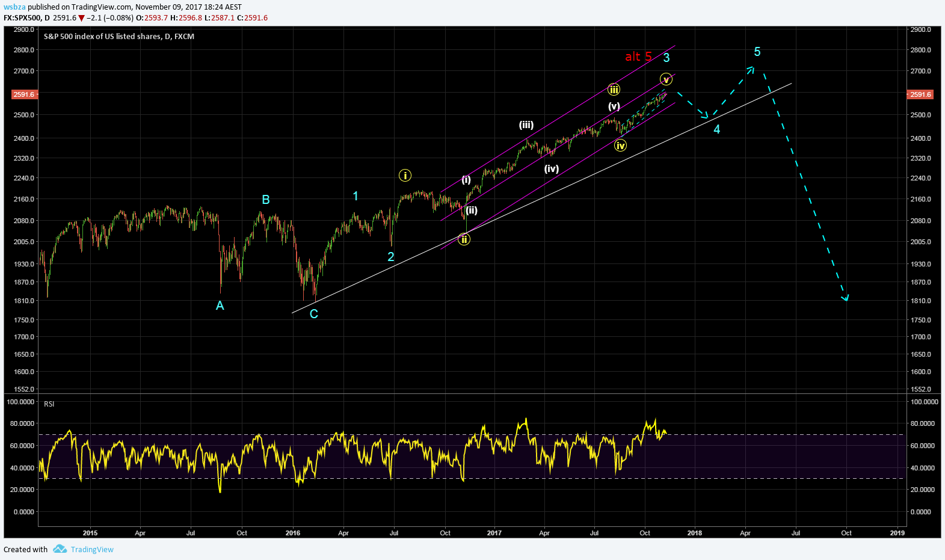The height and width of the screenshot is (560, 945).
Task: Select the red alt 5 annotation
Action: coord(638,57)
